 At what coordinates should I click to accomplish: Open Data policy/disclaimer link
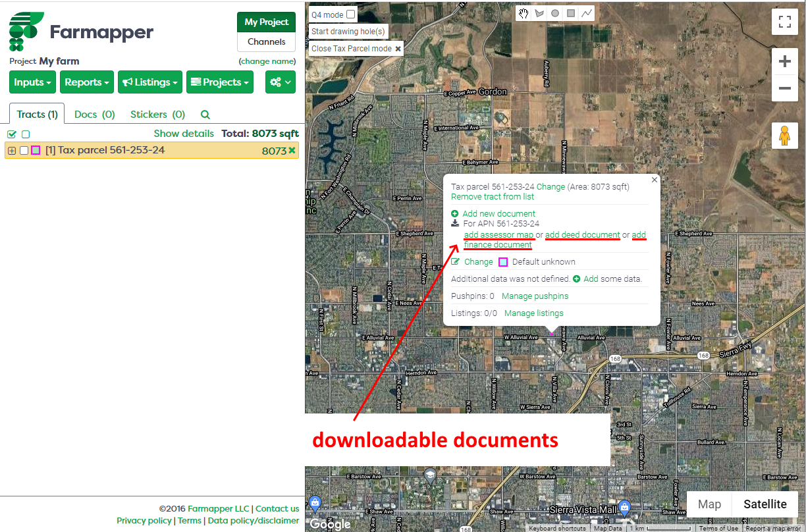(254, 521)
